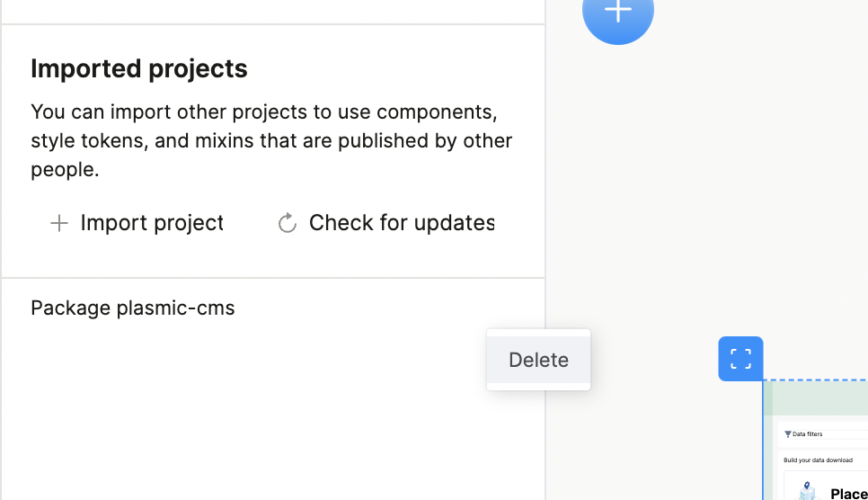Click the imported projects description paragraph

[270, 141]
